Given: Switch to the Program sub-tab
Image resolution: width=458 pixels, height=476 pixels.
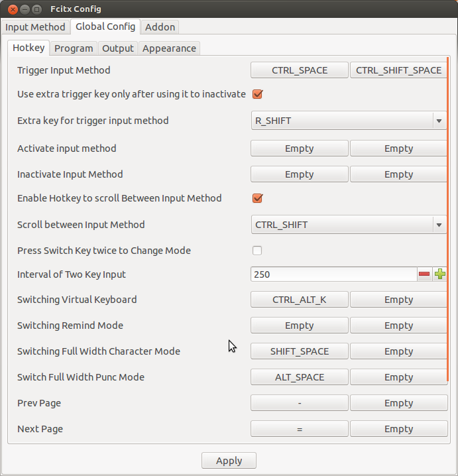Looking at the screenshot, I should [x=74, y=48].
